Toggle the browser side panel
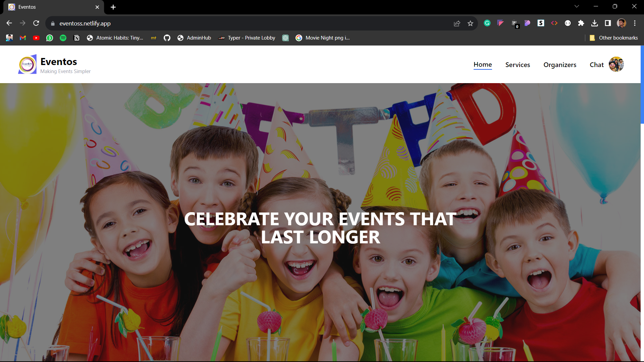 (608, 23)
